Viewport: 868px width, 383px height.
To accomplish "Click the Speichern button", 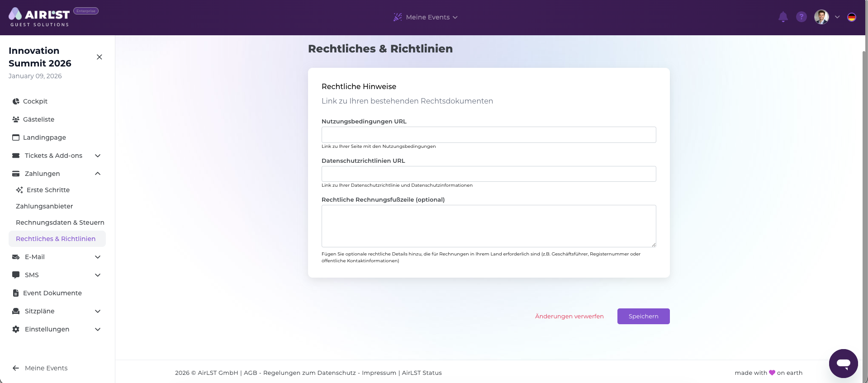I will pyautogui.click(x=643, y=316).
